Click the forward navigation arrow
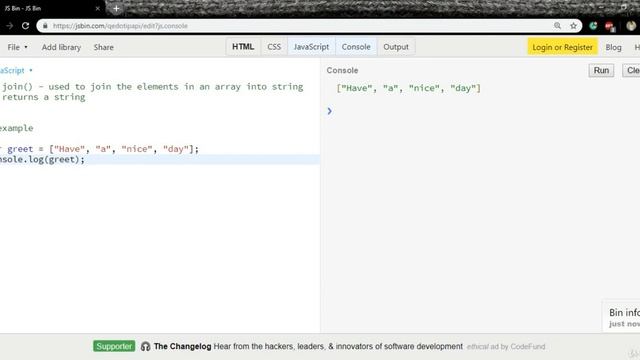The width and height of the screenshot is (640, 360). [9, 26]
